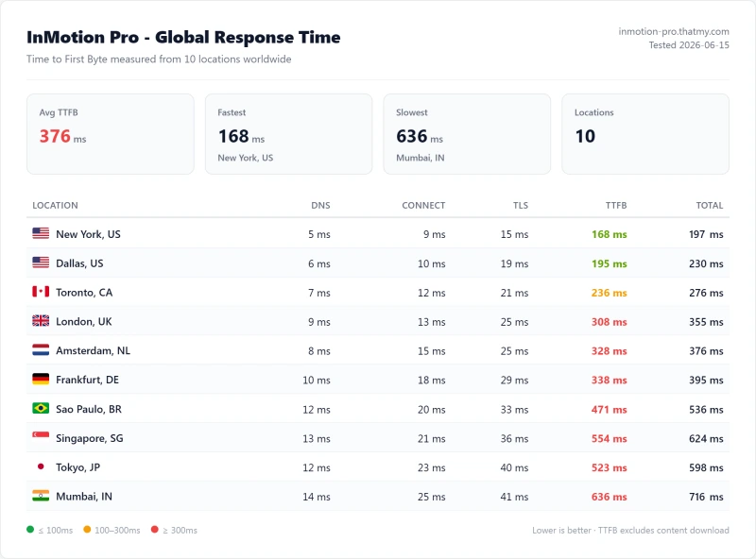Click 'Singapore, SG' location name

(x=90, y=438)
